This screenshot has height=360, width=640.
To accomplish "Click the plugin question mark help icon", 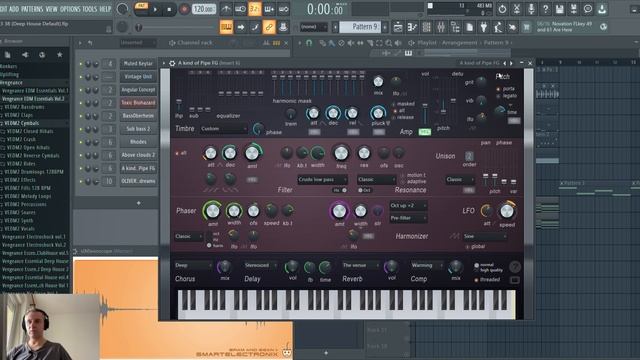I will (515, 267).
